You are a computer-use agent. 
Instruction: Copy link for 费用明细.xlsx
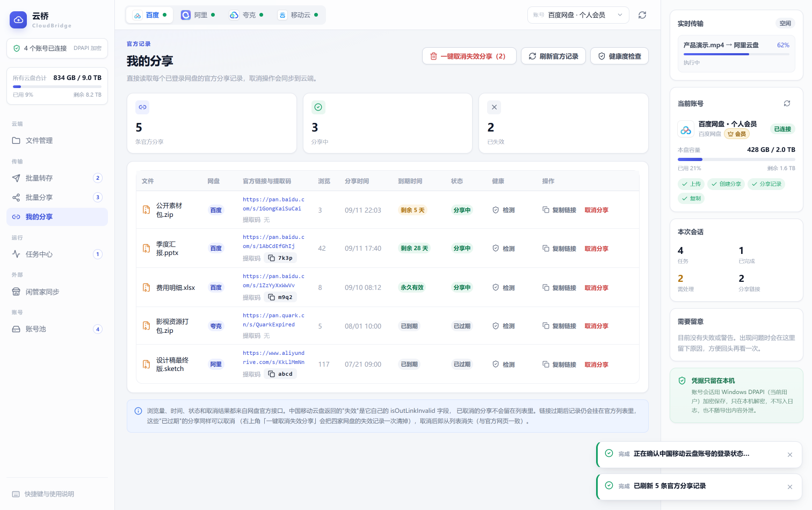[559, 288]
